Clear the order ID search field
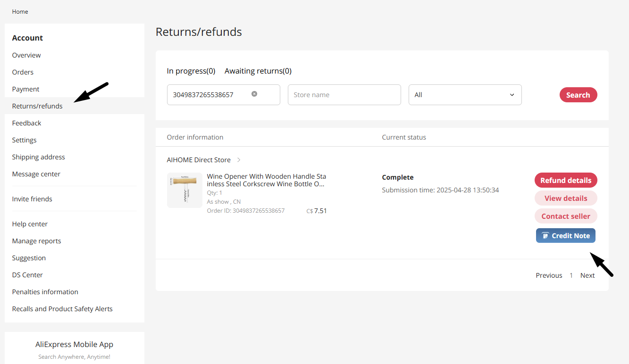Screen dimensions: 629x364 click(254, 94)
